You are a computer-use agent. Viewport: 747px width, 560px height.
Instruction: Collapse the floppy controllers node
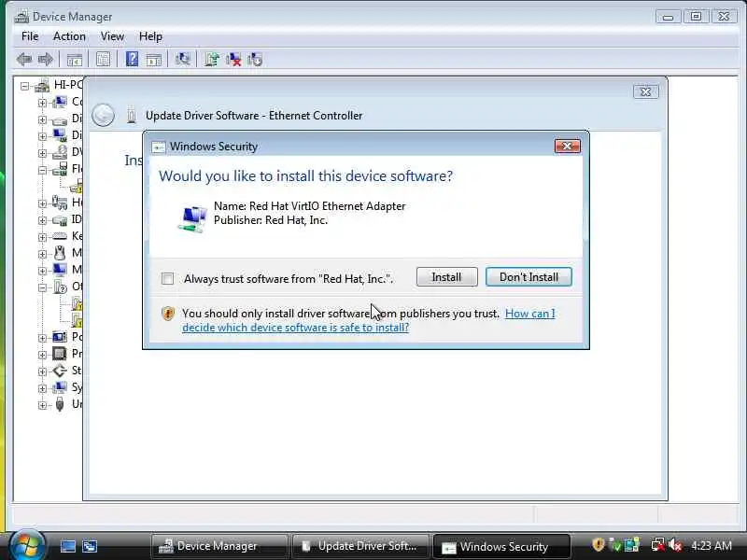click(x=42, y=170)
